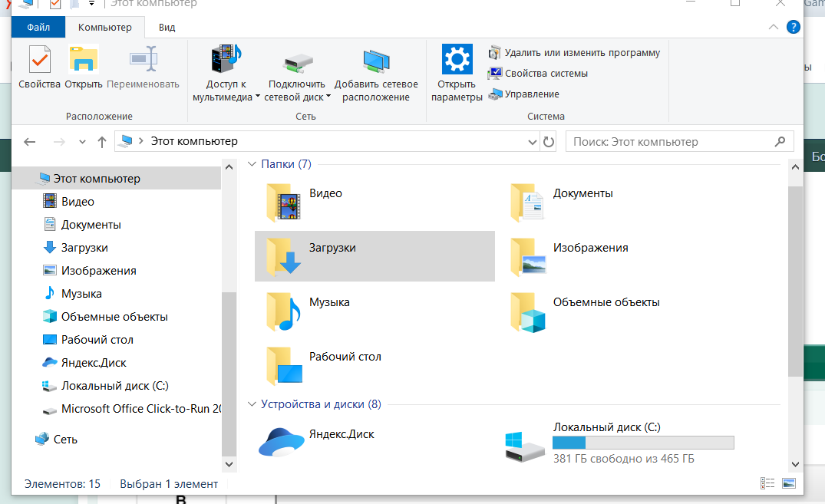Image resolution: width=825 pixels, height=504 pixels.
Task: Collapse the ribbon with the chevron
Action: click(x=773, y=27)
